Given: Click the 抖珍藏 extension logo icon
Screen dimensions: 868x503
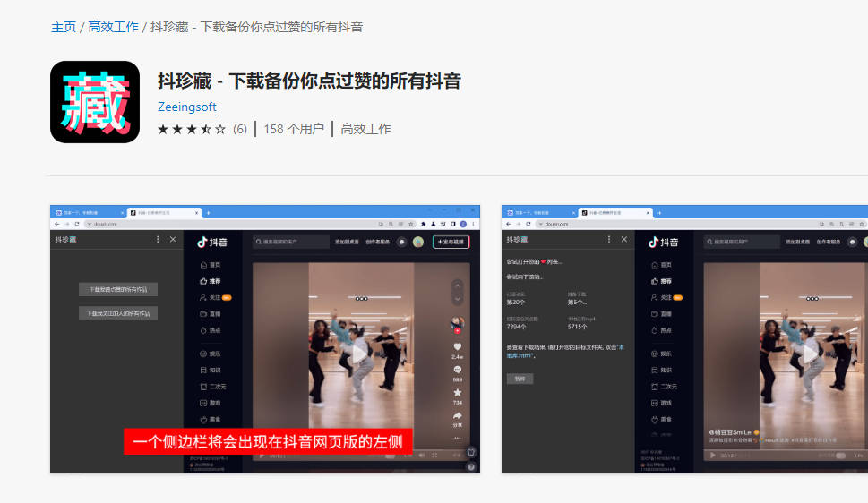Looking at the screenshot, I should (x=95, y=102).
